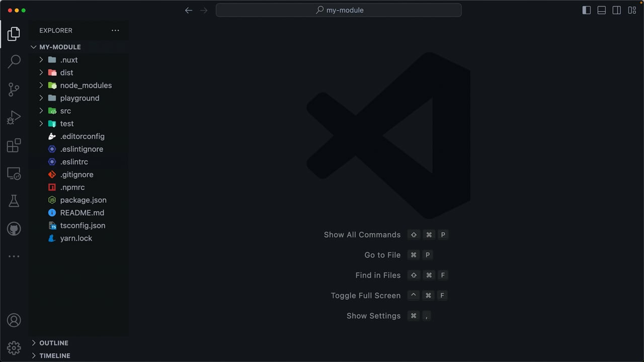Show additional views ellipsis in activity bar

(x=14, y=256)
